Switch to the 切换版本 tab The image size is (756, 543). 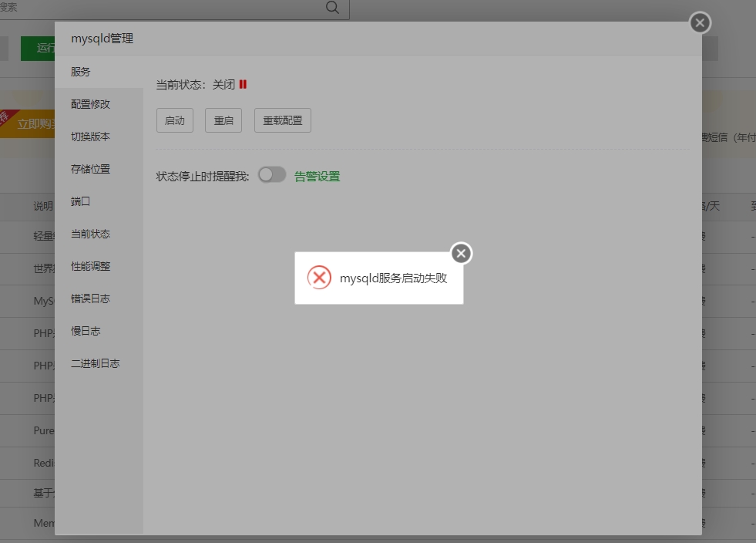[99, 137]
